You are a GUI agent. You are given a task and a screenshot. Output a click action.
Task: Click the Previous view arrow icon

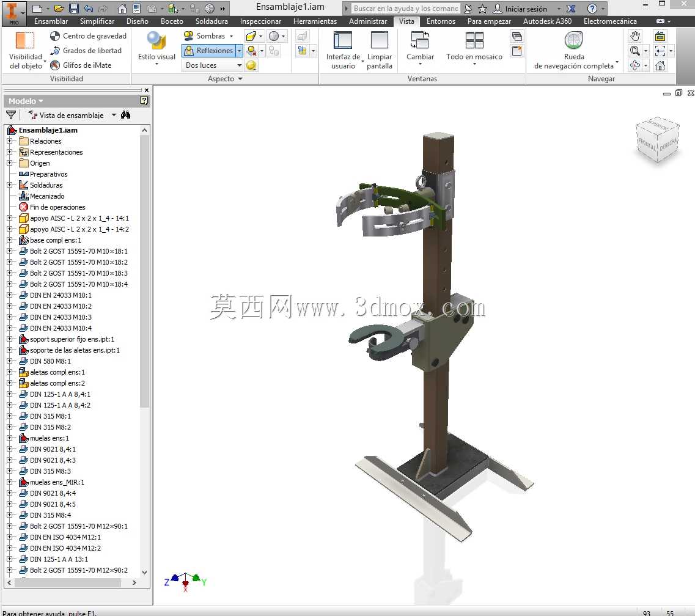tap(660, 51)
